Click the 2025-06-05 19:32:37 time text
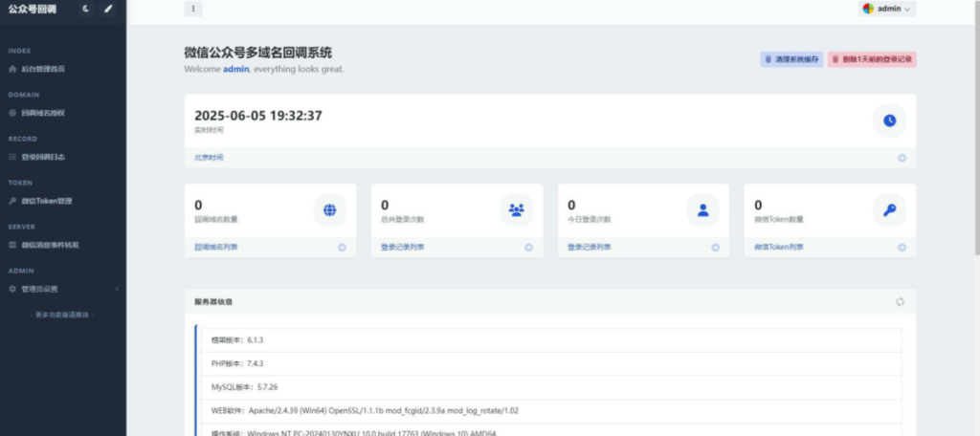The image size is (980, 436). [x=258, y=116]
